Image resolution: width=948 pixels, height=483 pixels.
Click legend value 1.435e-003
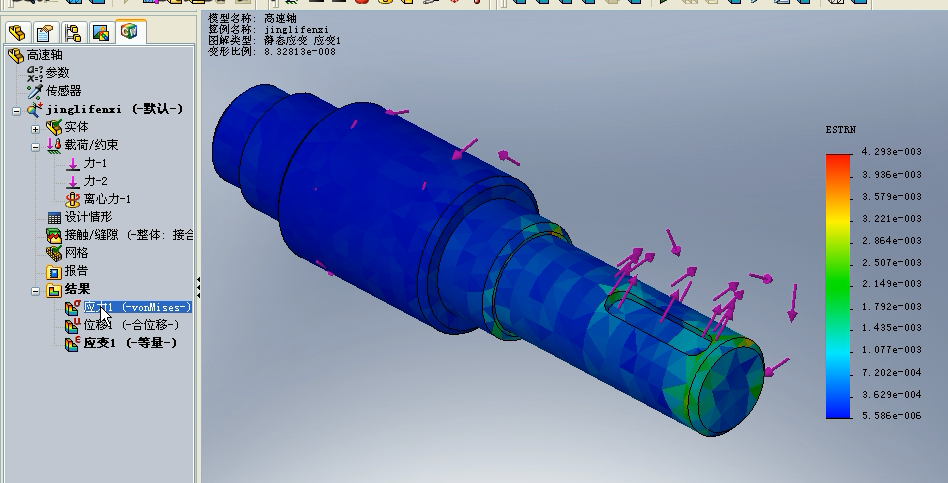click(891, 328)
